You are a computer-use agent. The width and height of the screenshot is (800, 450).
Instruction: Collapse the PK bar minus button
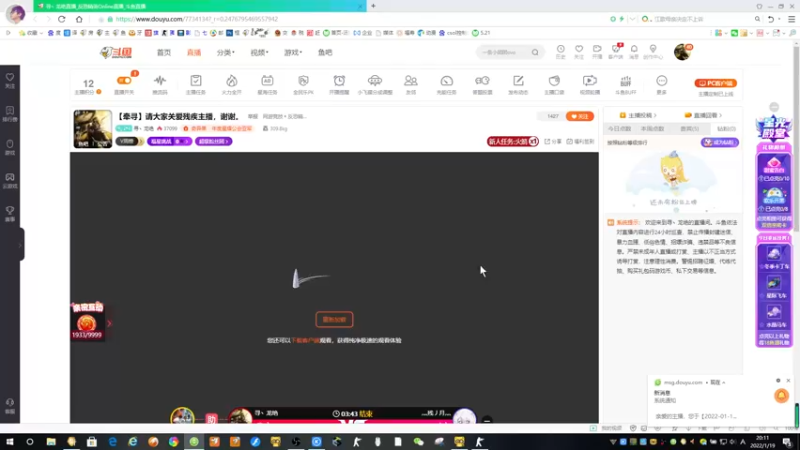pyautogui.click(x=487, y=420)
